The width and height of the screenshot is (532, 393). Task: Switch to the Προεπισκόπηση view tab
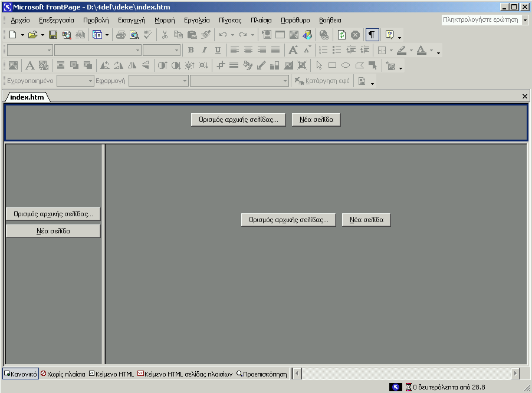click(262, 374)
